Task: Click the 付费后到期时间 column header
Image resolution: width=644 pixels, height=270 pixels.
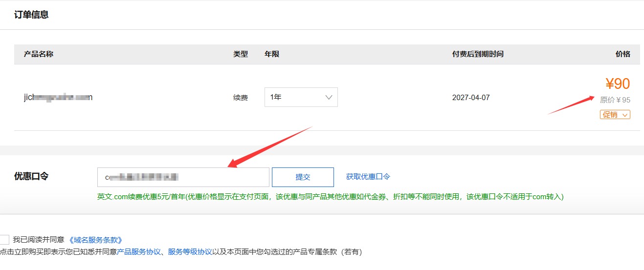Action: pos(478,54)
